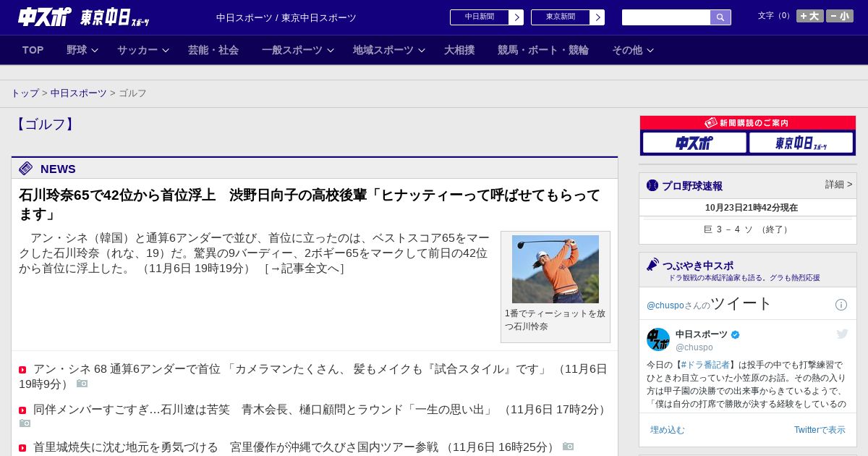Click the arrow next to 中日新聞

[516, 17]
